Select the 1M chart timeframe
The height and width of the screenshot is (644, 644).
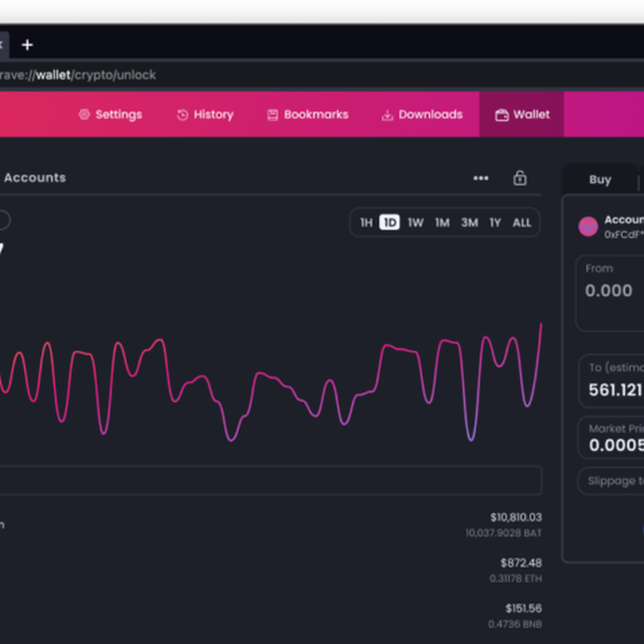[x=442, y=223]
